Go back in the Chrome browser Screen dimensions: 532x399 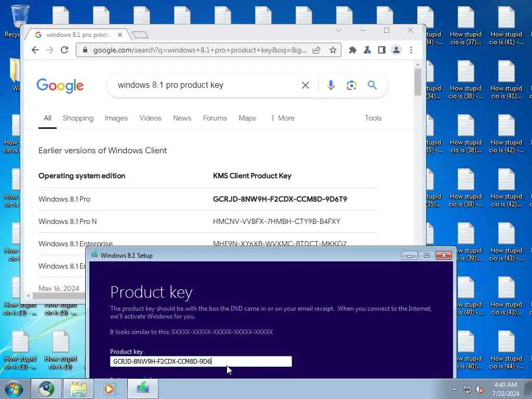point(35,50)
